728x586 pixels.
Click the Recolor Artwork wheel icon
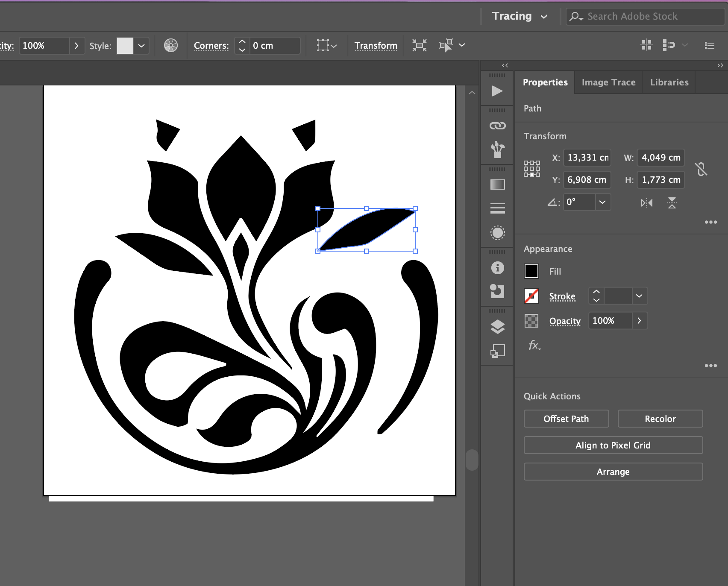(171, 45)
